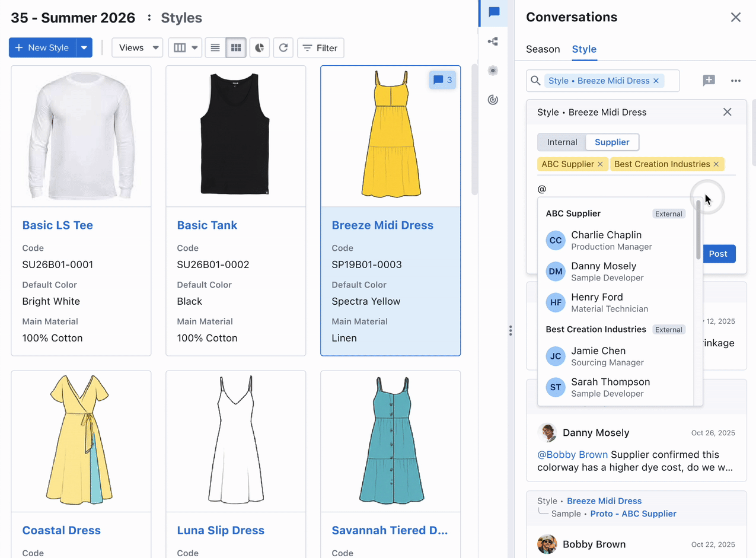
Task: Click Bobby Brown's avatar photo
Action: tap(547, 544)
